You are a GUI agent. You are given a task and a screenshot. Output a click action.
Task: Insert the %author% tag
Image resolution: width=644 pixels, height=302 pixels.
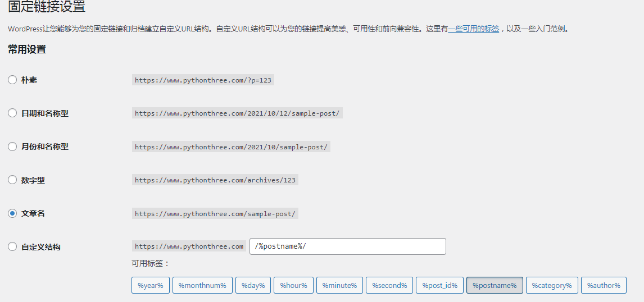coord(604,285)
